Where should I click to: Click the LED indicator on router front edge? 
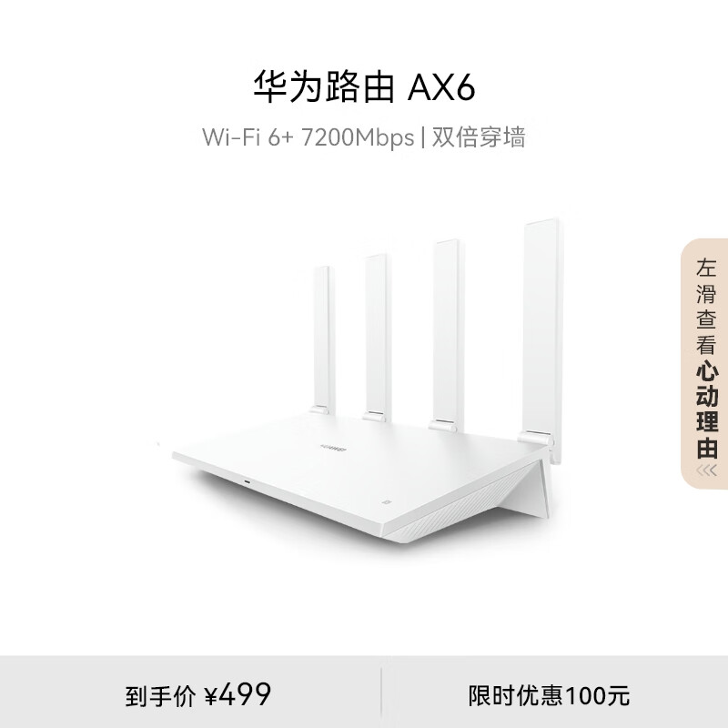[247, 482]
